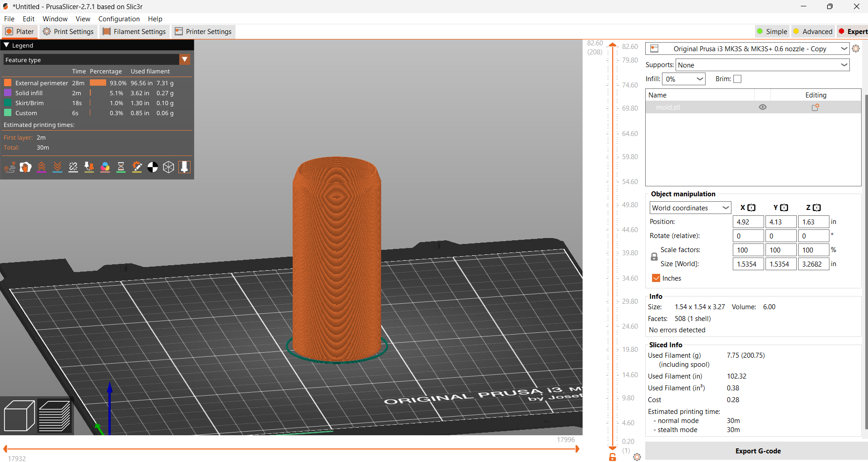Screen dimensions: 868x462
Task: Click the Export G-code button
Action: pos(757,451)
